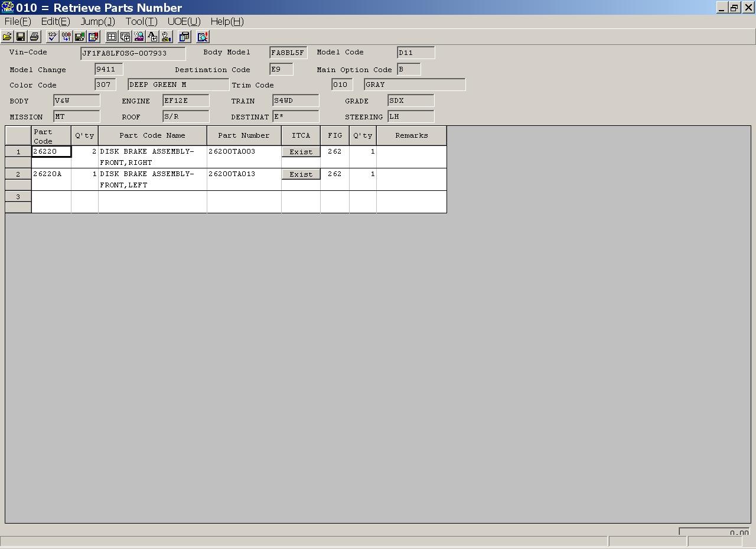Click the table grid toolbar icon
This screenshot has height=549, width=756.
click(111, 37)
